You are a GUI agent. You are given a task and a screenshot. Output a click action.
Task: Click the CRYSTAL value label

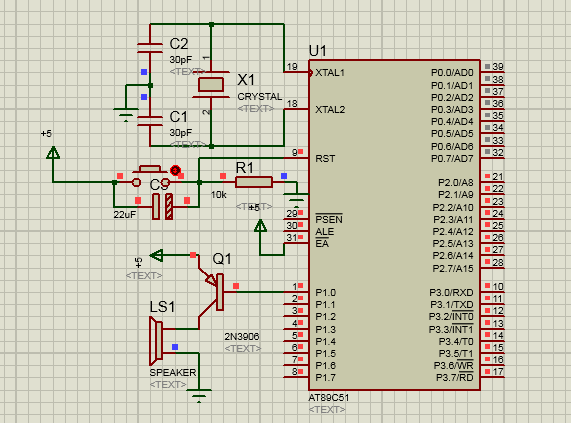click(260, 96)
